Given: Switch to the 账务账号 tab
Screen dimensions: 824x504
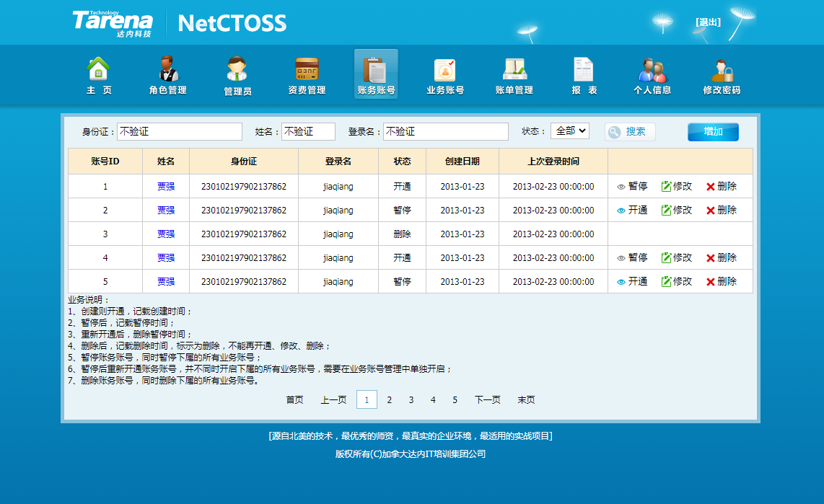Looking at the screenshot, I should (x=375, y=74).
